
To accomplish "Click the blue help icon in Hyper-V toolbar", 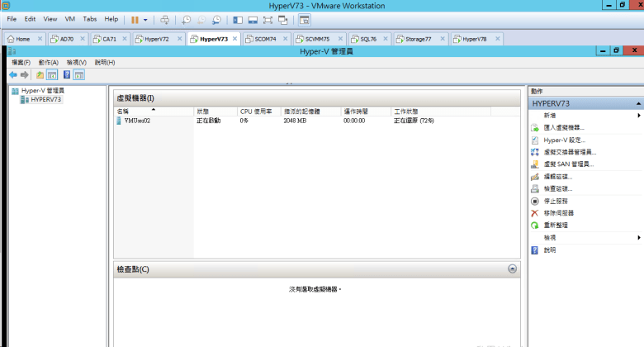I will click(x=65, y=74).
